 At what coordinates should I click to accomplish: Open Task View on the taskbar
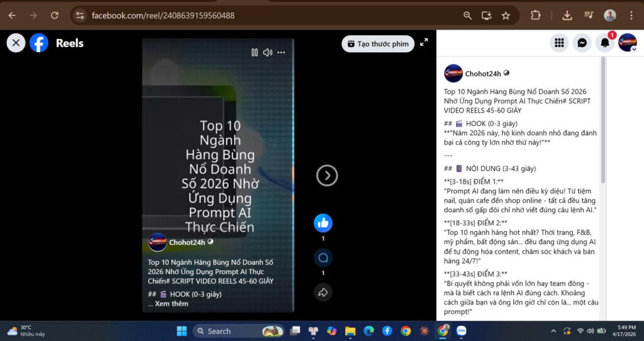tap(295, 331)
